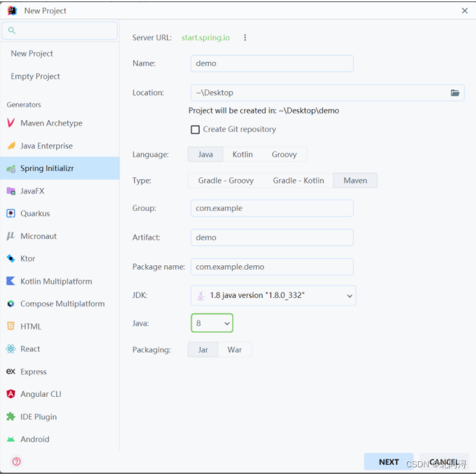Click the HTML5 shield icon
Image resolution: width=476 pixels, height=474 pixels.
coord(11,327)
